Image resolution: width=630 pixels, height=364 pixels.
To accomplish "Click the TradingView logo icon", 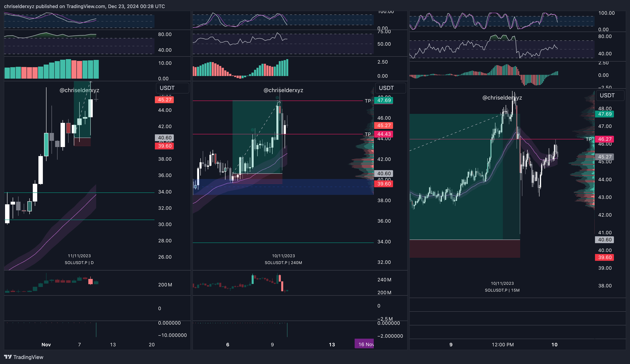I will (x=8, y=357).
